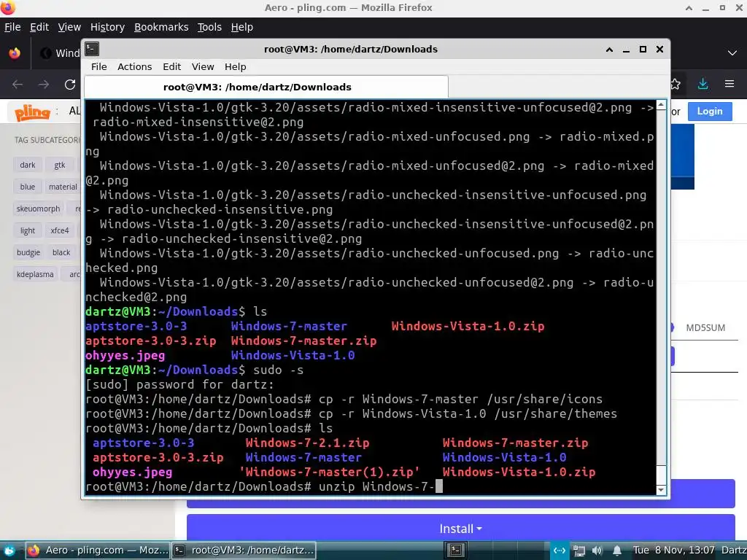The width and height of the screenshot is (747, 560).
Task: Open the terminal File menu
Action: pos(98,66)
